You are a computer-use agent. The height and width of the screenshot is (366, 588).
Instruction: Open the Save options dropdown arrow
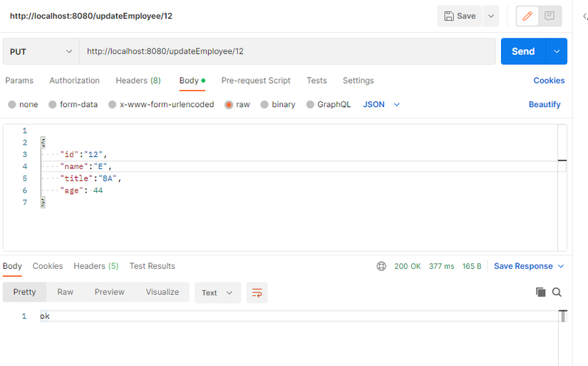coord(491,16)
